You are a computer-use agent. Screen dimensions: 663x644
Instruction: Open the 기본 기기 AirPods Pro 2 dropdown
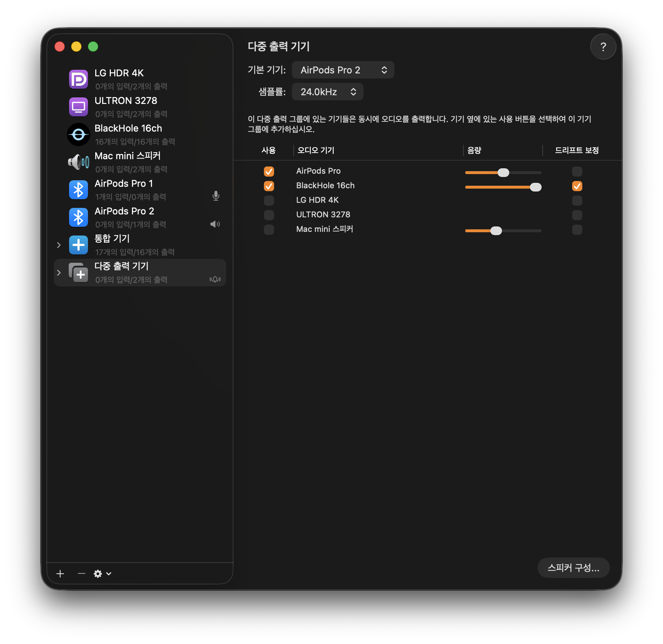click(343, 70)
